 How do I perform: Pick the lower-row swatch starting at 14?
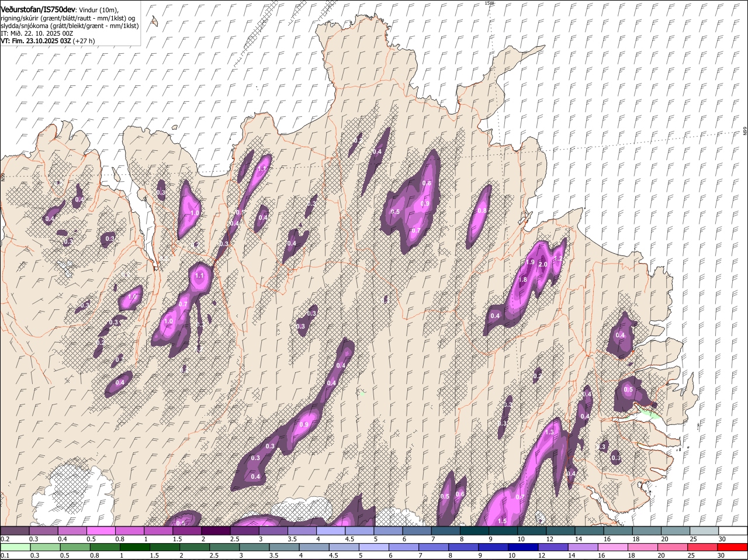pyautogui.click(x=583, y=547)
